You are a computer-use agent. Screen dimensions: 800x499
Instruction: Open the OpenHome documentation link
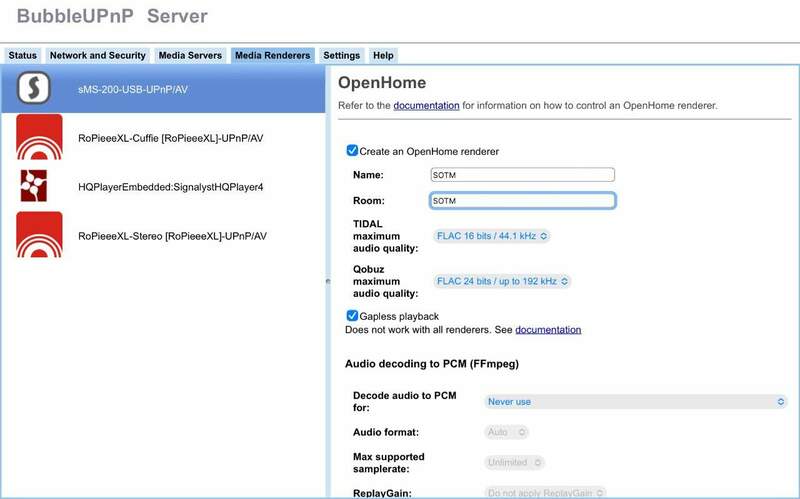[x=426, y=105]
